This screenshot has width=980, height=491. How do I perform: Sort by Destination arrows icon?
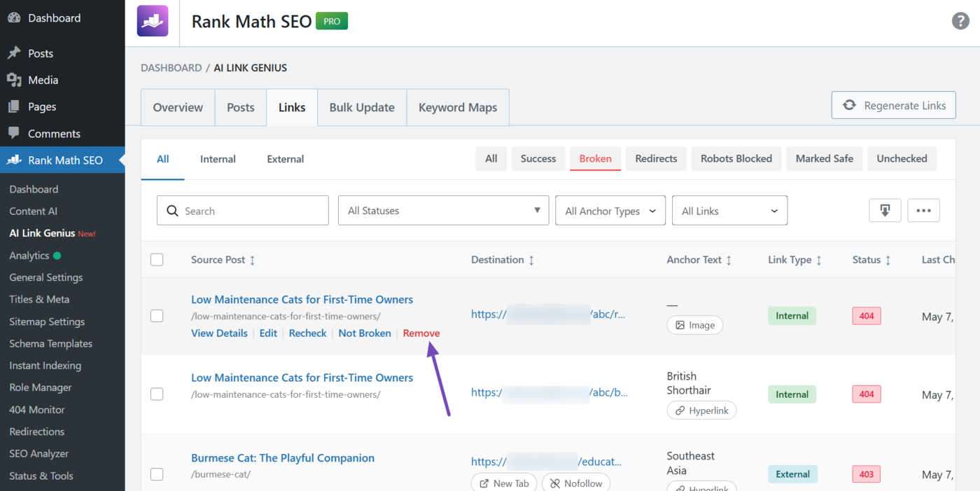pos(531,260)
